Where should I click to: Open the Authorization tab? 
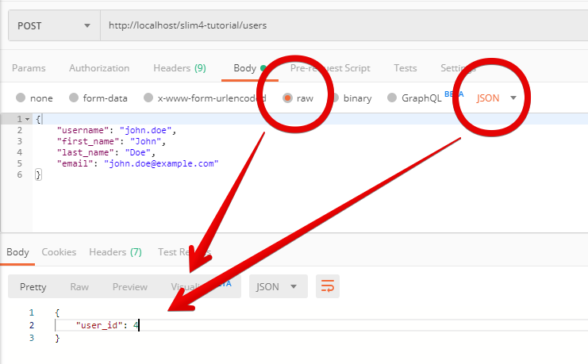(x=99, y=68)
